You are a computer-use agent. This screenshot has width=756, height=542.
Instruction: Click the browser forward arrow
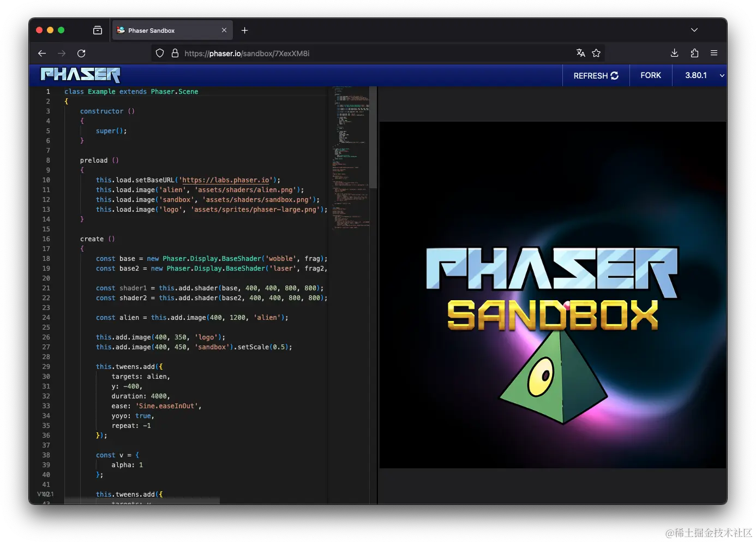point(62,53)
